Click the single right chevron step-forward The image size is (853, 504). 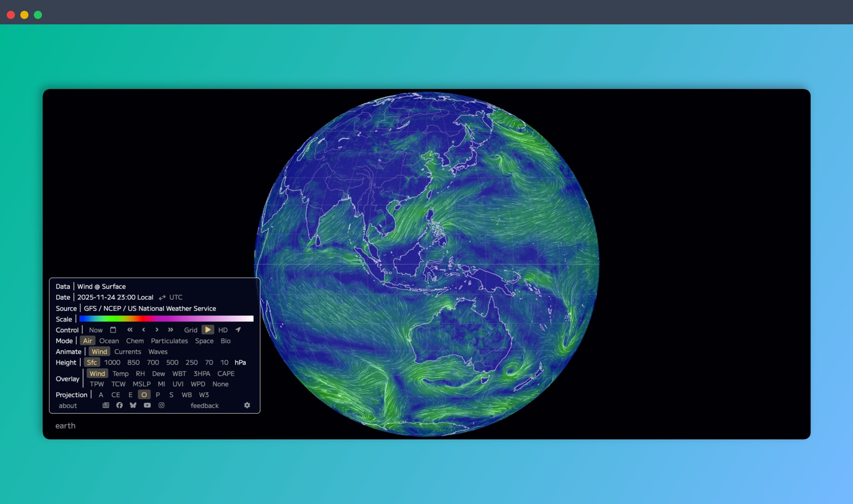[157, 330]
